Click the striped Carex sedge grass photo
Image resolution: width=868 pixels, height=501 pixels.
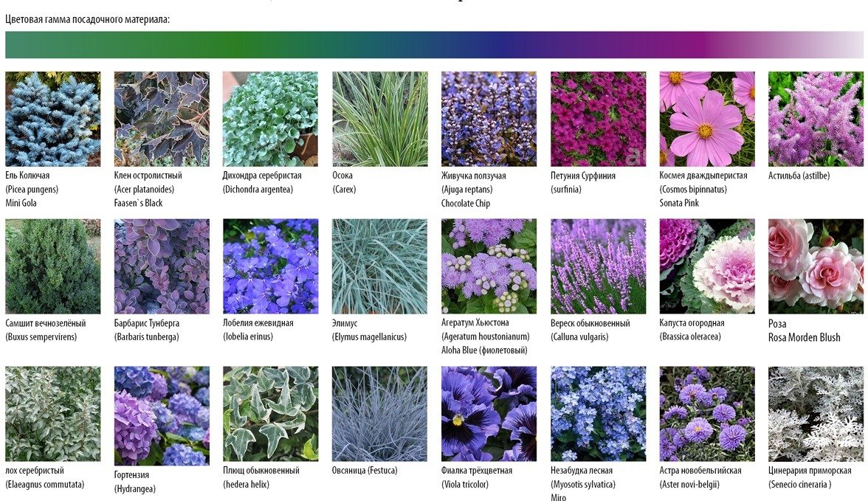(379, 119)
